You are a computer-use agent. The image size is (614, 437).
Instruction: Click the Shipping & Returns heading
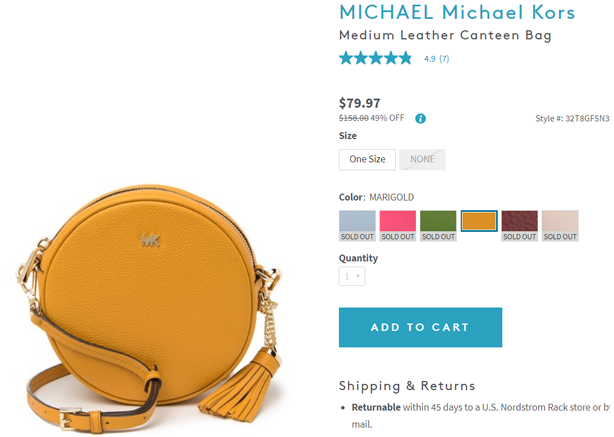[x=407, y=386]
